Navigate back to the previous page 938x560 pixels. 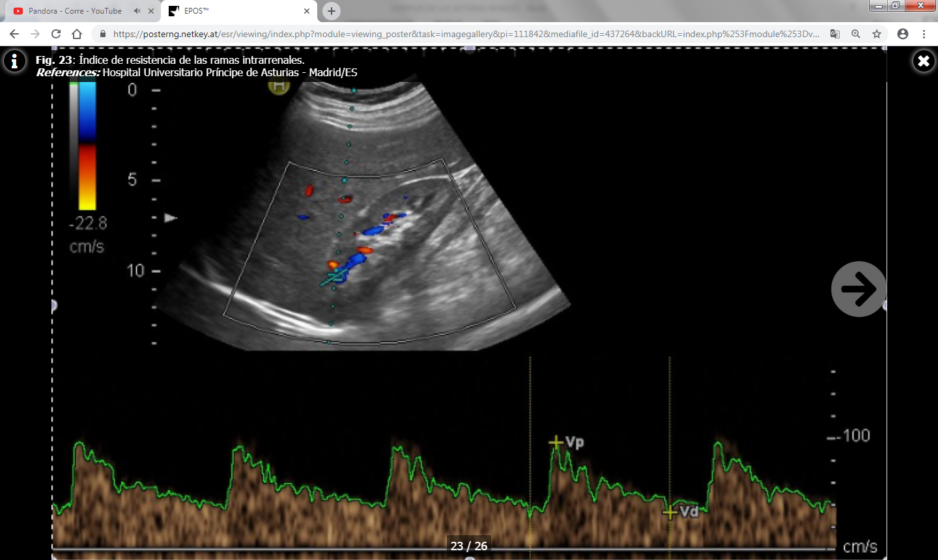tap(14, 34)
